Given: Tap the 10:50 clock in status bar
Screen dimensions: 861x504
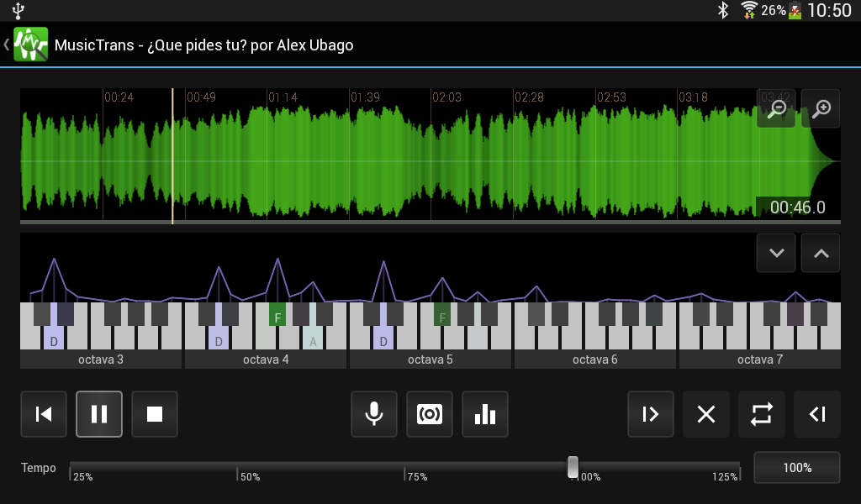Looking at the screenshot, I should 829,10.
